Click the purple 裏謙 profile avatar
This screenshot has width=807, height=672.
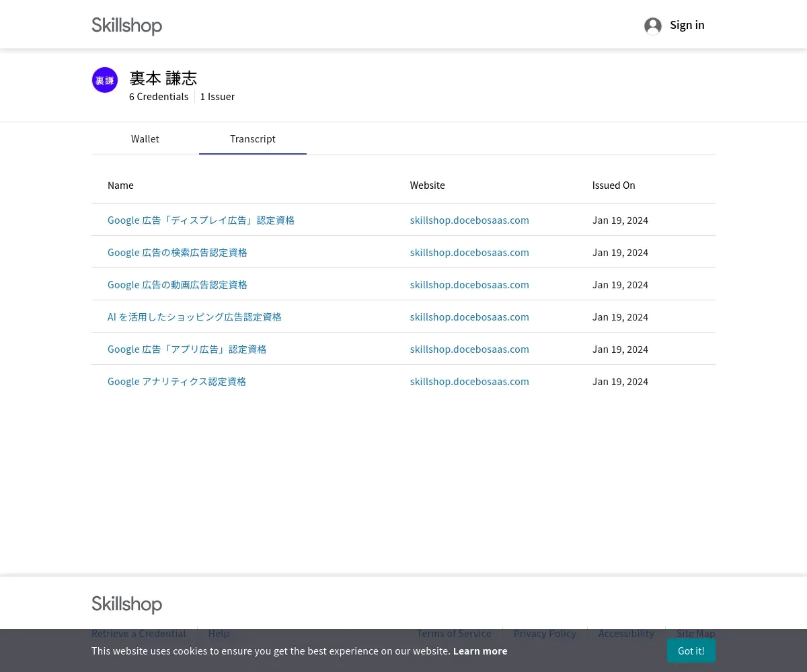(x=105, y=80)
